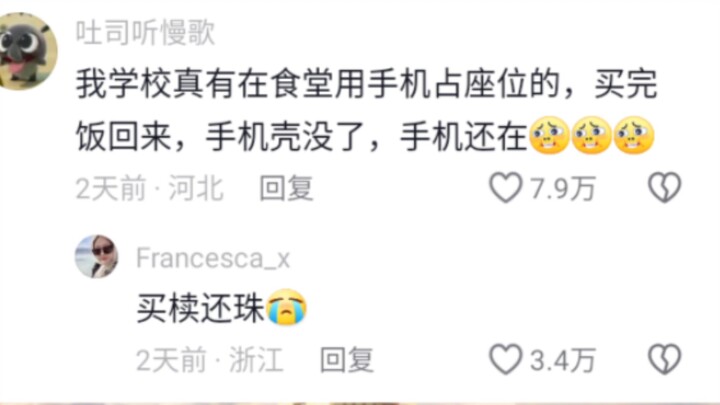Tap the 3.4万 like count
The width and height of the screenshot is (720, 405).
(x=562, y=360)
